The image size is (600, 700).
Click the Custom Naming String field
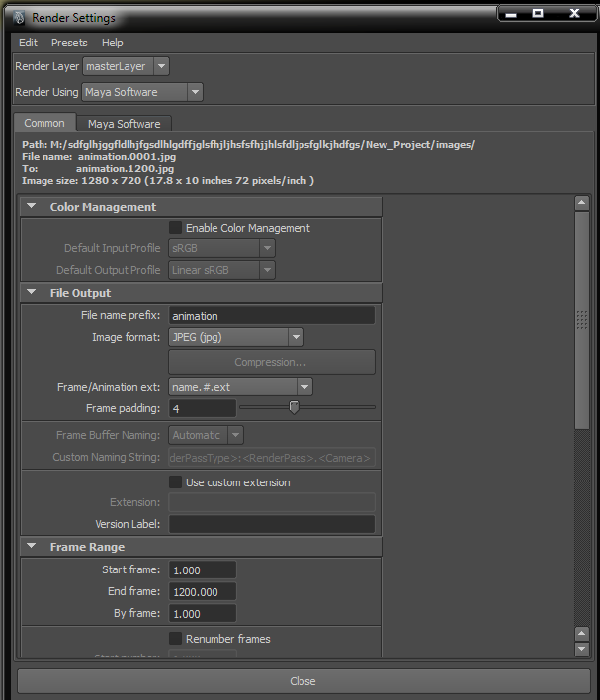point(272,457)
